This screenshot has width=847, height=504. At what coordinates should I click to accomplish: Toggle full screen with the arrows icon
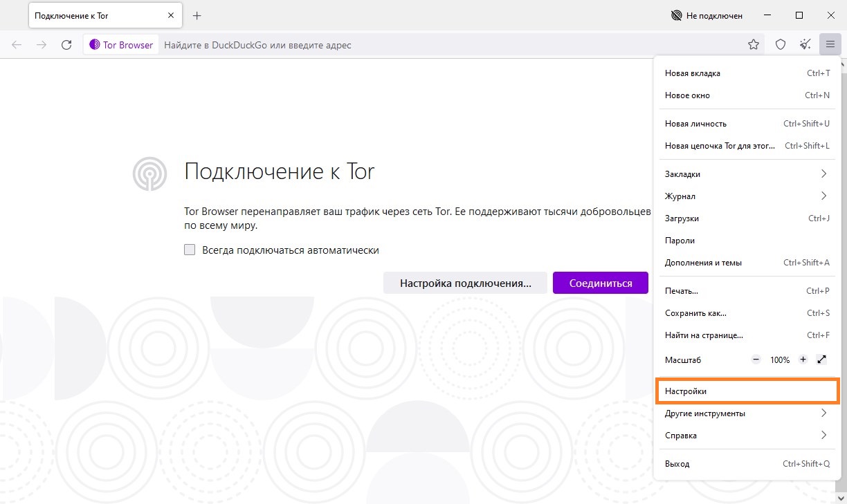(821, 360)
